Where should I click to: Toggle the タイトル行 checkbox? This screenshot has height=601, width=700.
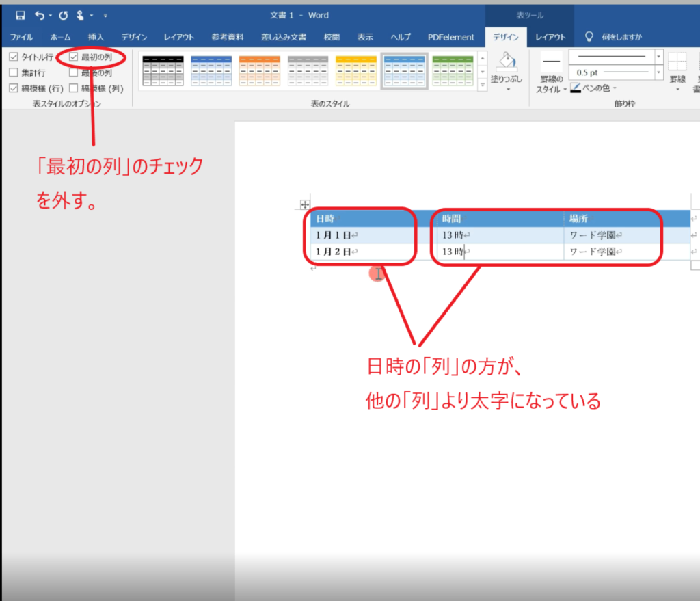[x=14, y=57]
